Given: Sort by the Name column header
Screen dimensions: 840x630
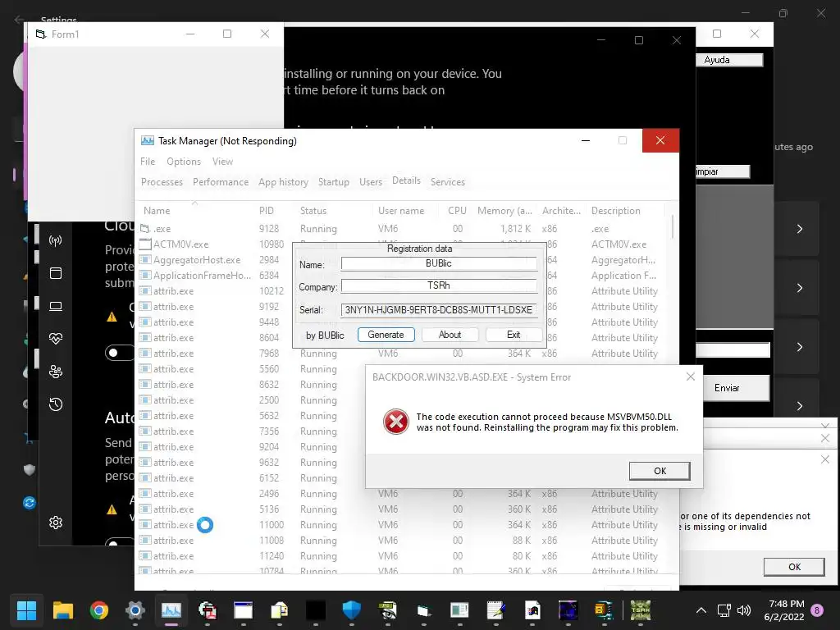Looking at the screenshot, I should [195, 211].
